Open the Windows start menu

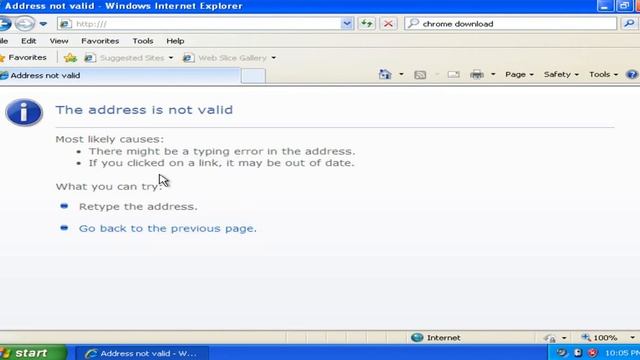click(x=33, y=353)
